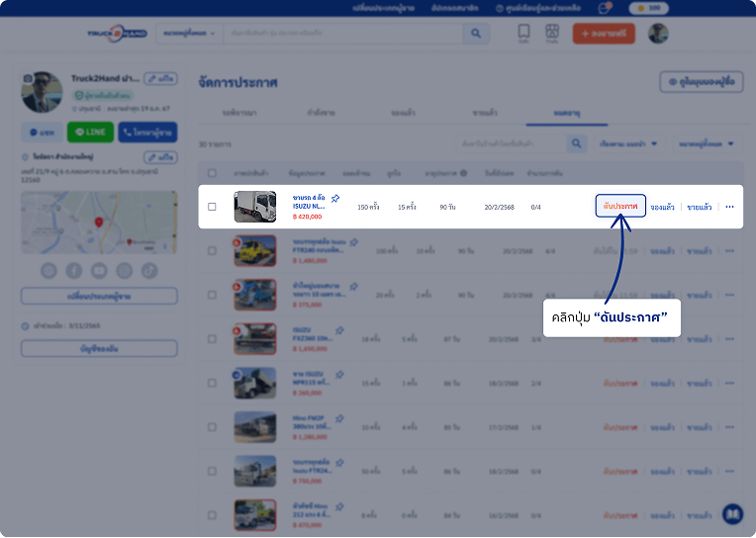Expand the category filter dropdown above table
Image resolution: width=756 pixels, height=538 pixels.
click(x=707, y=144)
